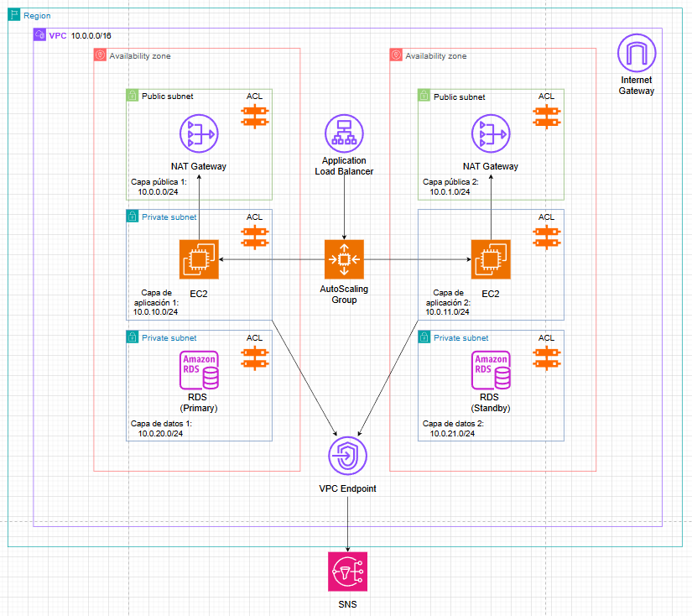Viewport: 692px width, 616px height.
Task: Select the Region flag icon
Action: tap(14, 14)
